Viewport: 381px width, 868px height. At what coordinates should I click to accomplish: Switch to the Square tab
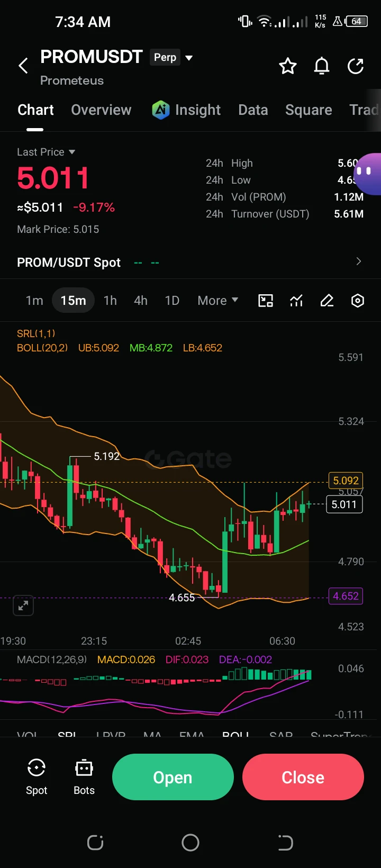pos(309,110)
